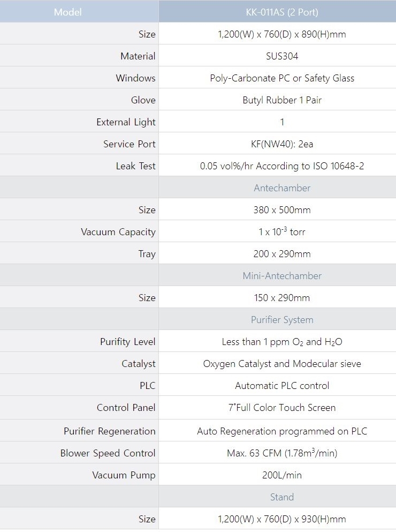
Task: Click the External Light label
Action: tap(126, 122)
